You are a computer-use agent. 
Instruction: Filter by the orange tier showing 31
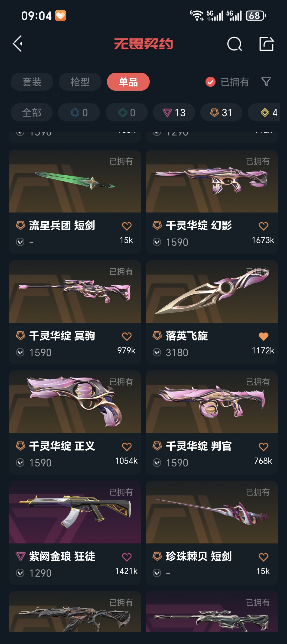(221, 112)
